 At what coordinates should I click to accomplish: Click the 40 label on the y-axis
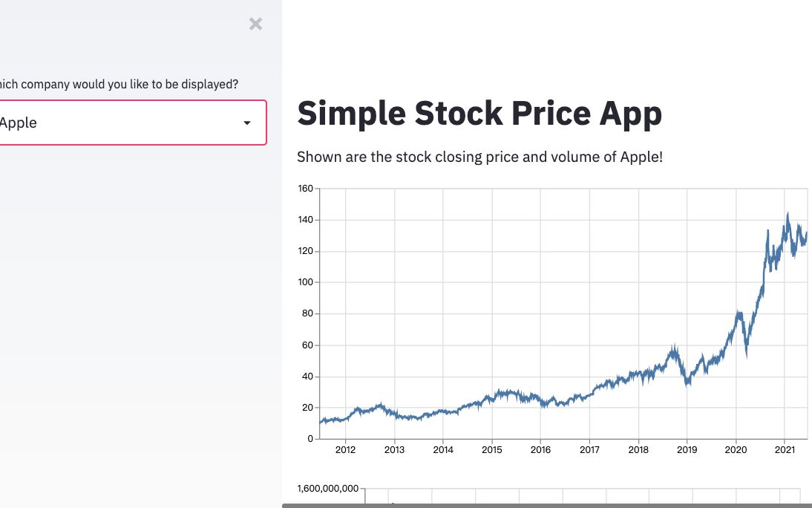(307, 377)
